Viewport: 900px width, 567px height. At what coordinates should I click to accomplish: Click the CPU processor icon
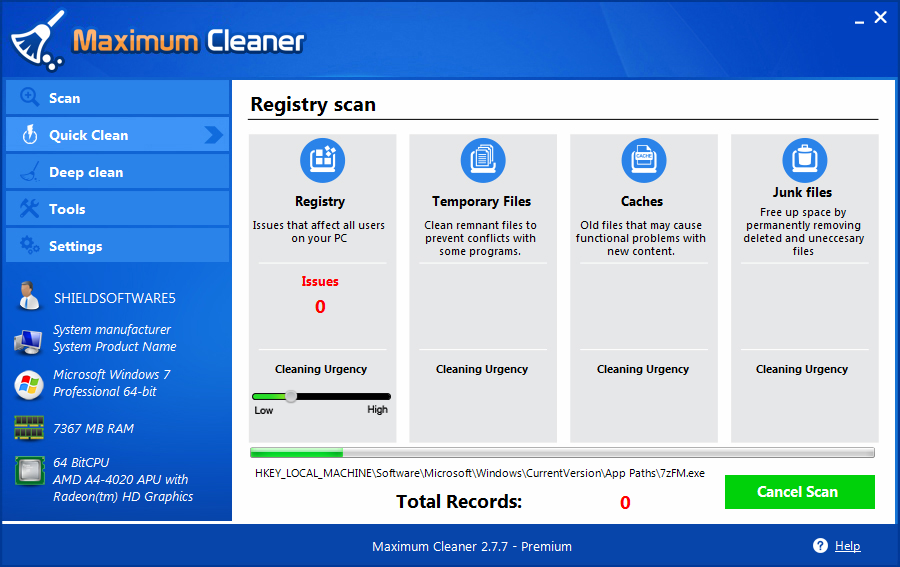[29, 471]
